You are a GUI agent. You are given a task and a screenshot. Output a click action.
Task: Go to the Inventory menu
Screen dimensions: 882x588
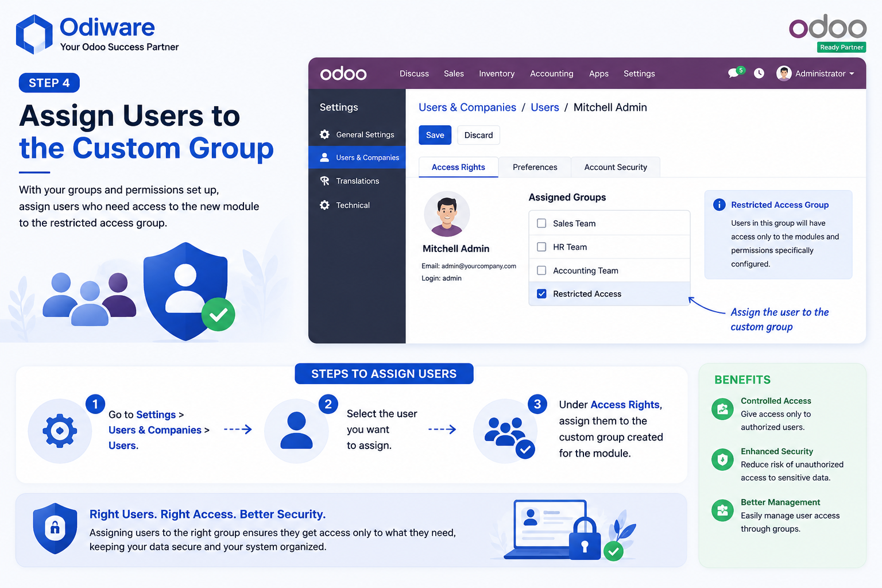coord(497,73)
